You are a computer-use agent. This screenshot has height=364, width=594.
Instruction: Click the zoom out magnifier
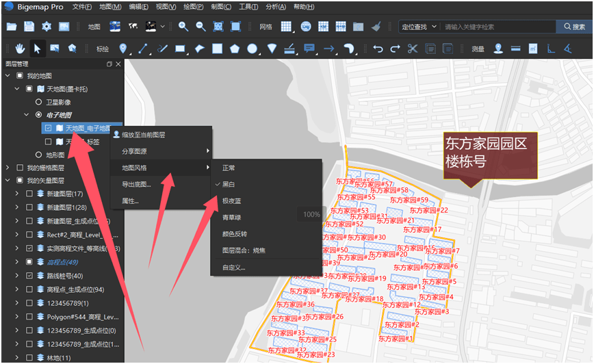coord(201,27)
